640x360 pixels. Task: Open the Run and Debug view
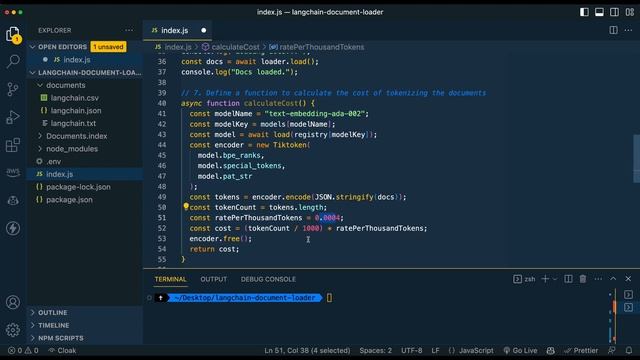tap(13, 117)
